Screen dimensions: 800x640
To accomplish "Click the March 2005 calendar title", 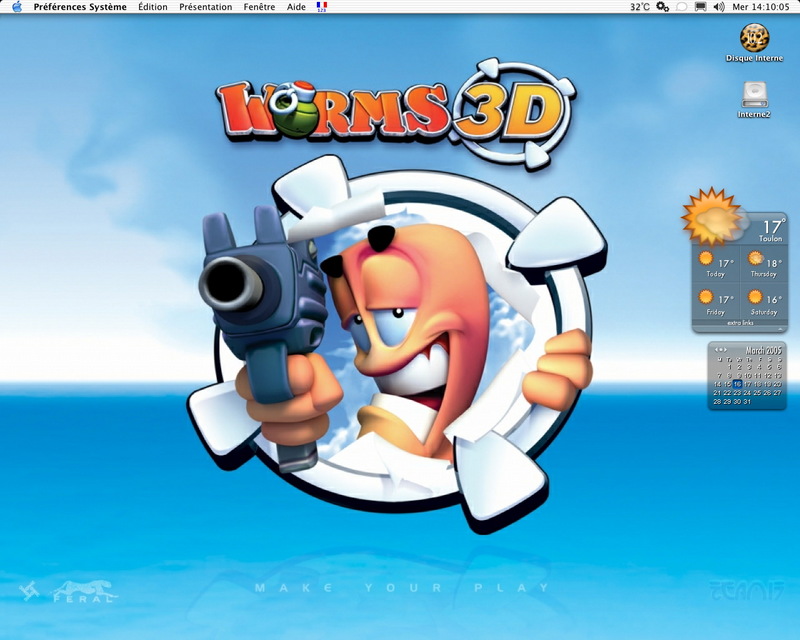I will click(x=763, y=350).
